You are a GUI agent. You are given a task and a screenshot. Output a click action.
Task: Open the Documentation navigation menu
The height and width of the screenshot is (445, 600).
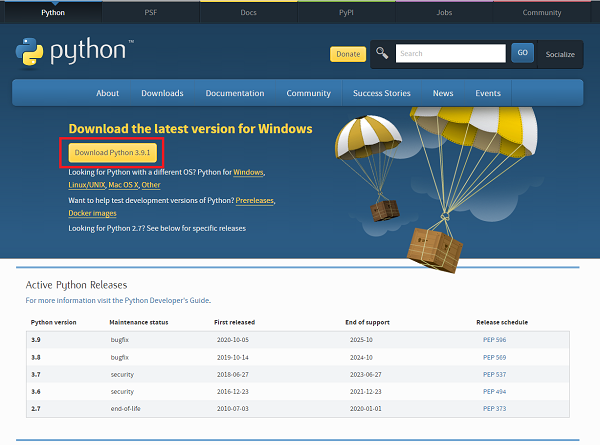click(x=235, y=93)
